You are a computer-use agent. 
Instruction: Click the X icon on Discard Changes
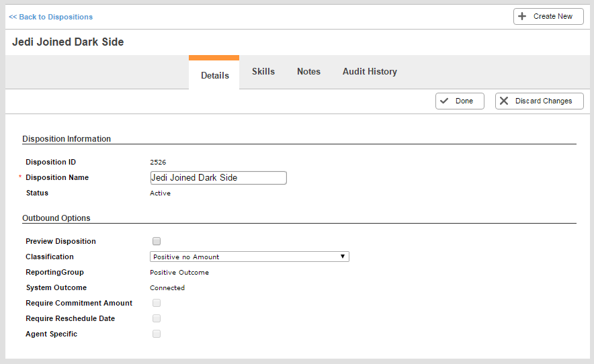click(504, 101)
